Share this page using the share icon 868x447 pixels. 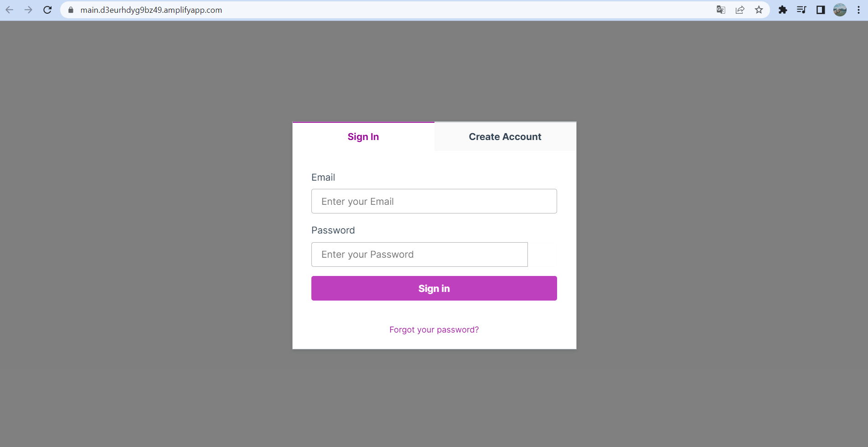[740, 10]
